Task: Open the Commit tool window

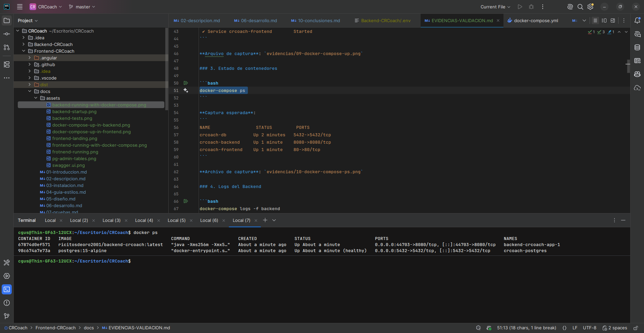Action: [7, 34]
